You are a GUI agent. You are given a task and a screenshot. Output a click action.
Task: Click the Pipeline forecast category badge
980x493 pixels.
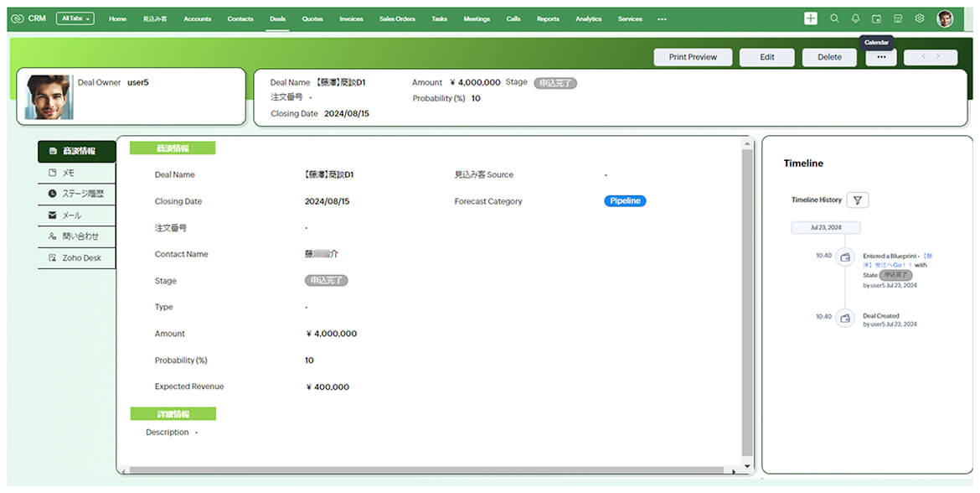[625, 201]
